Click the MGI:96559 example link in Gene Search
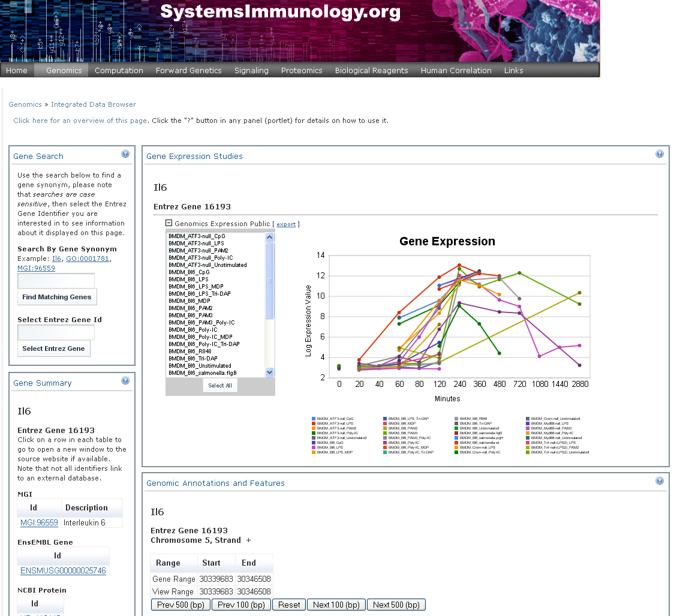 pos(36,268)
